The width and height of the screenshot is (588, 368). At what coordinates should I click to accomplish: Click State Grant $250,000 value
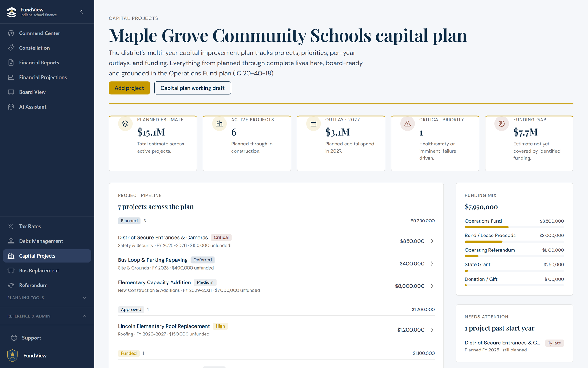tap(554, 264)
